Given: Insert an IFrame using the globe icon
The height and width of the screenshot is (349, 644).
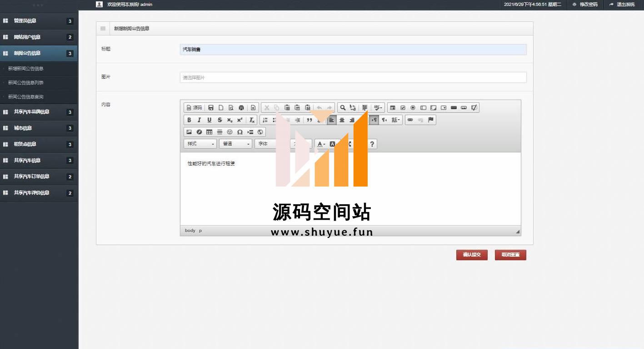Looking at the screenshot, I should (x=260, y=132).
